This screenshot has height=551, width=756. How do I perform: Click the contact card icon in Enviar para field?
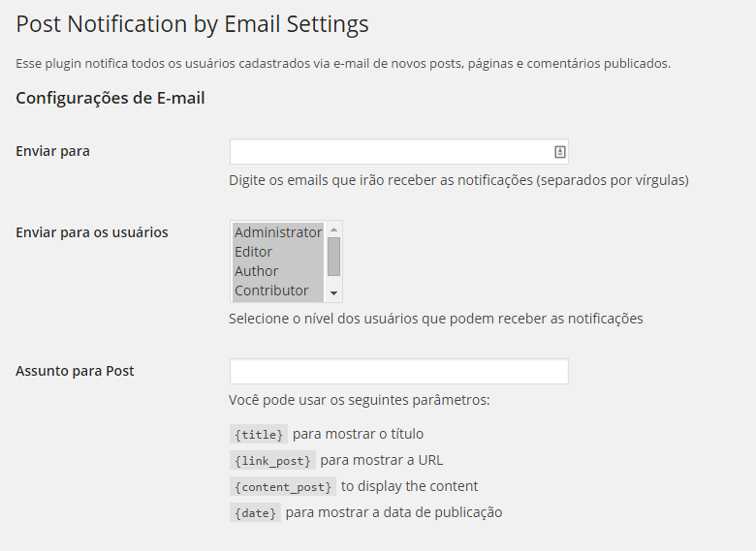coord(559,152)
